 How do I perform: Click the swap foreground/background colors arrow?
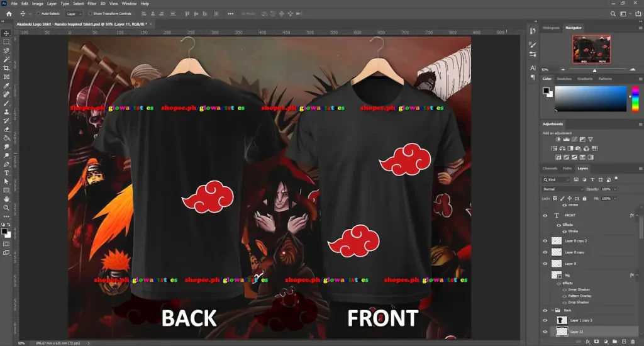click(x=9, y=225)
